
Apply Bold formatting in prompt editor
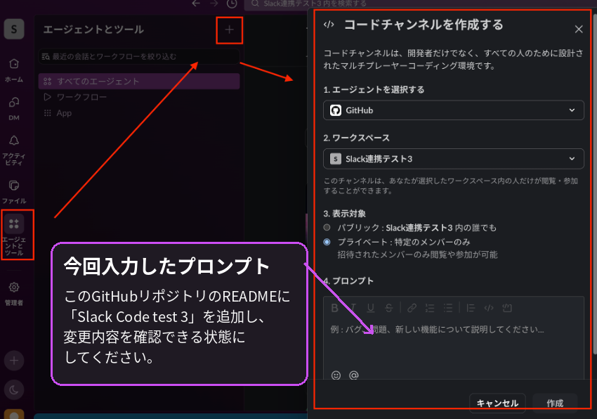pyautogui.click(x=335, y=308)
